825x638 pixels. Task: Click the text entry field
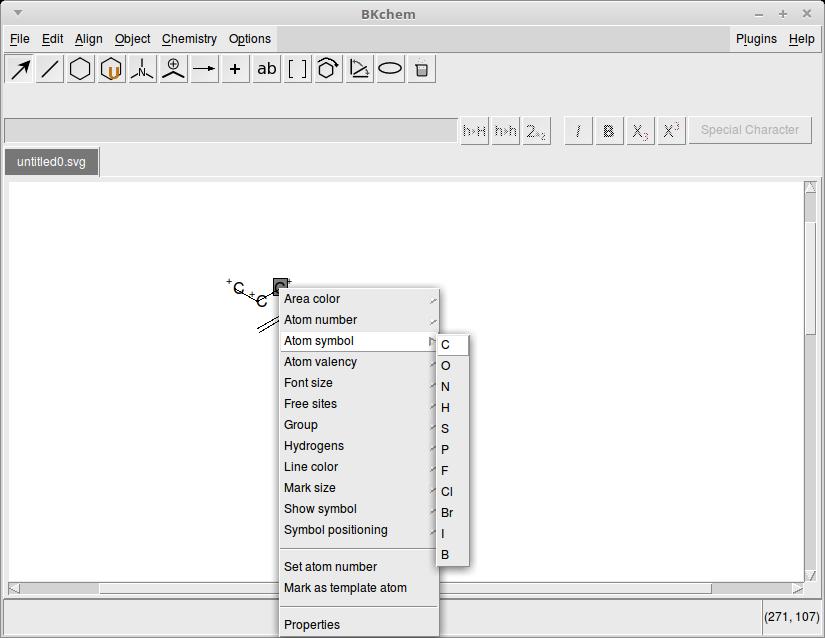tap(230, 130)
